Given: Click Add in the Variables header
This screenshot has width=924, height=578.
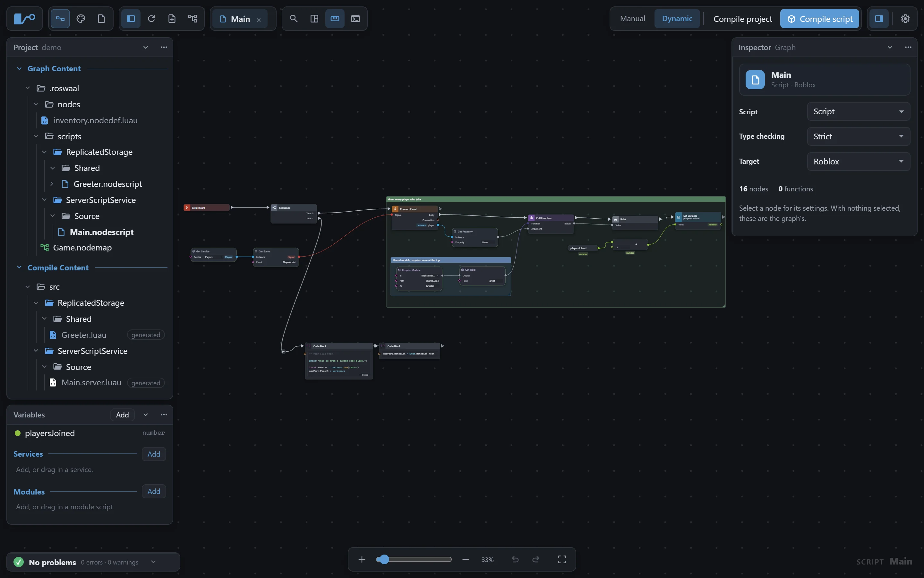Looking at the screenshot, I should (x=122, y=415).
